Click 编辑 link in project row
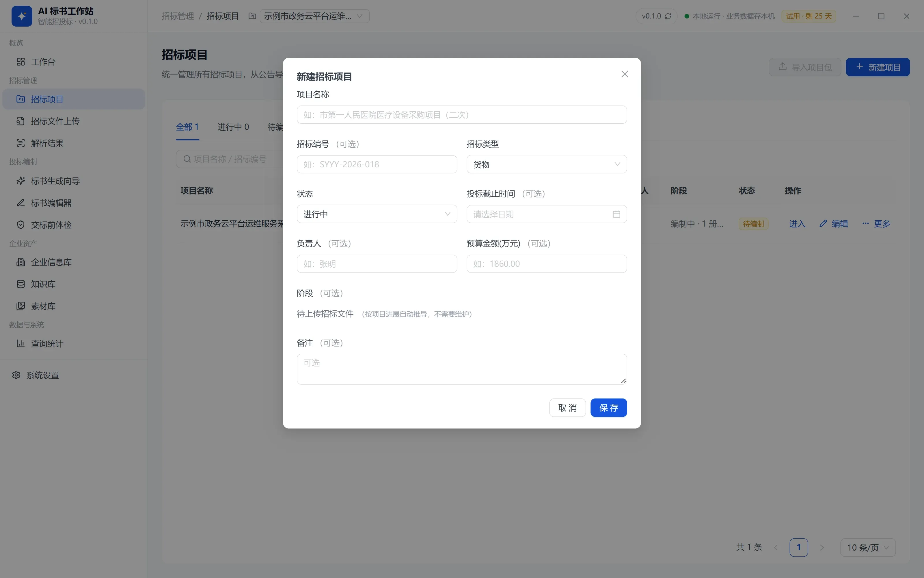The image size is (924, 578). (x=834, y=224)
